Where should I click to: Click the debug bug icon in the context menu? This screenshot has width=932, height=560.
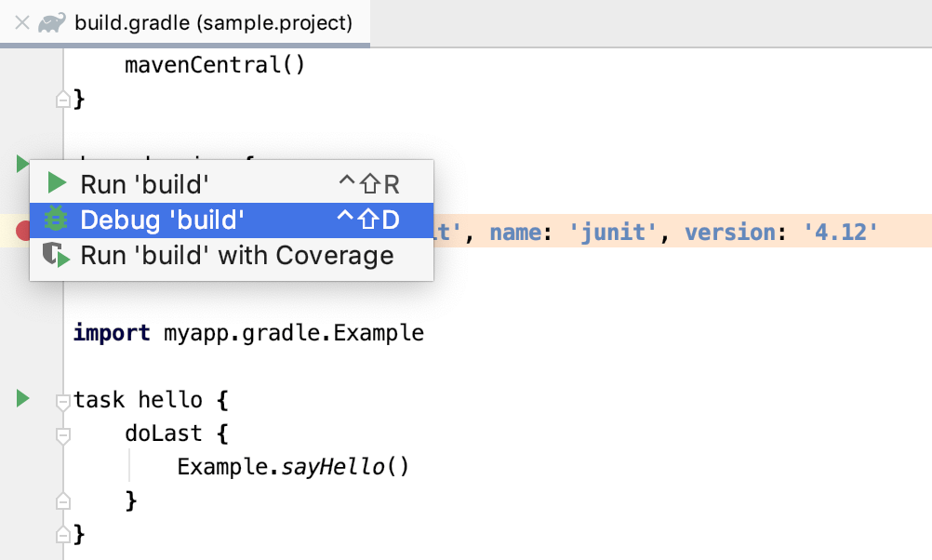(58, 220)
